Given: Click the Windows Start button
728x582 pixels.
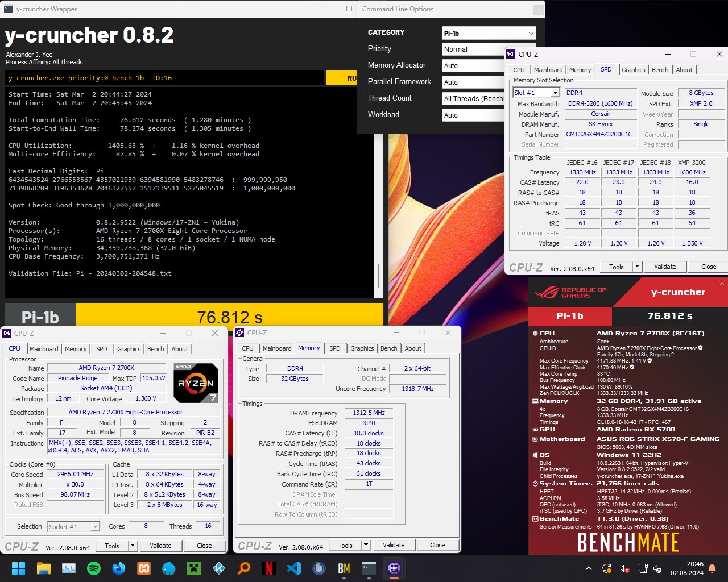Looking at the screenshot, I should coord(18,568).
